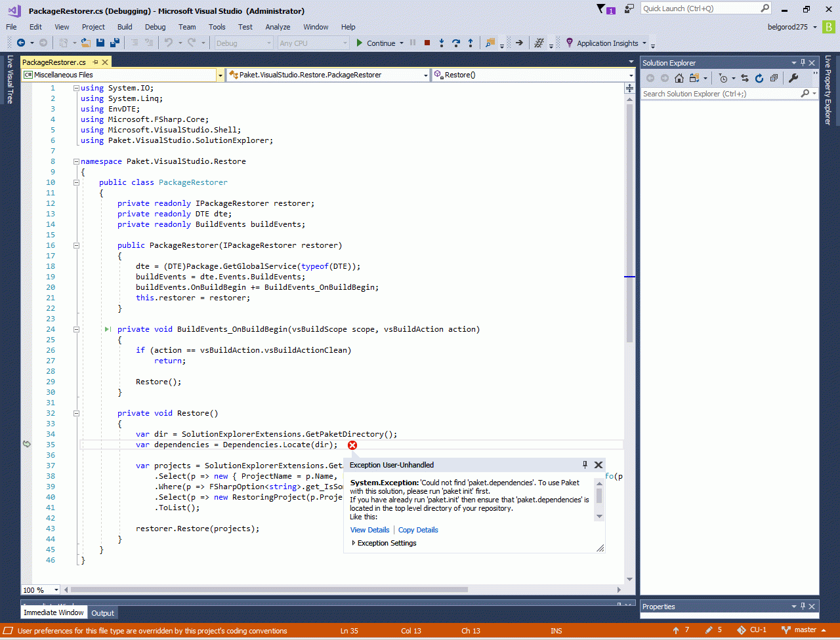This screenshot has height=640, width=840.
Task: Click the exception message scrollbar thumb
Action: pyautogui.click(x=599, y=495)
